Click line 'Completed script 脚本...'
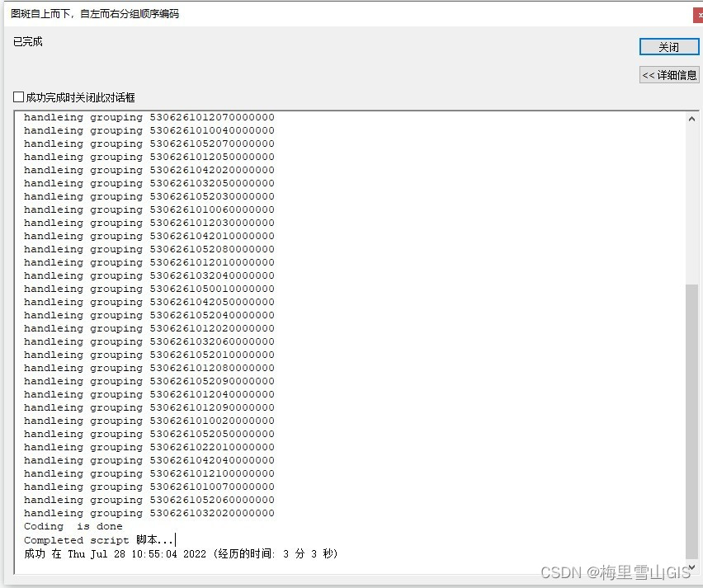This screenshot has width=703, height=588. pyautogui.click(x=97, y=539)
